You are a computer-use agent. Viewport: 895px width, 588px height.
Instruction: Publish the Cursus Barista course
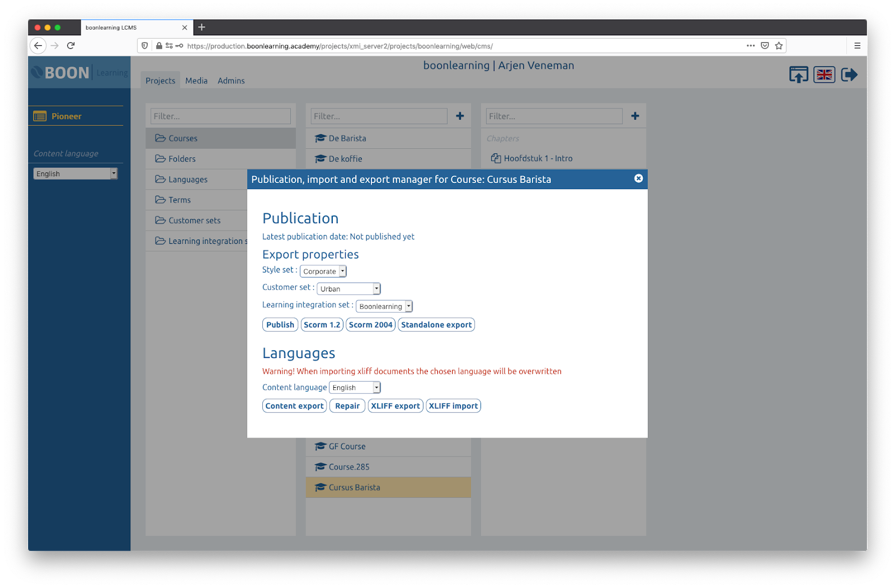pos(280,324)
